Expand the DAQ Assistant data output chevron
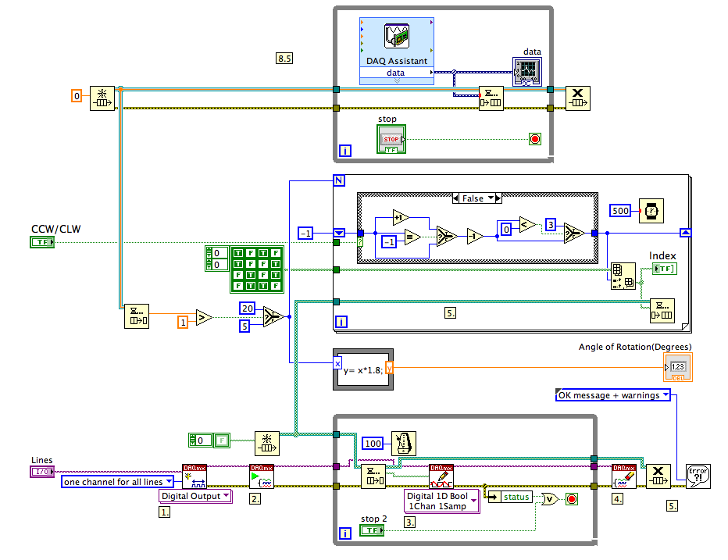This screenshot has width=728, height=560. click(x=397, y=80)
